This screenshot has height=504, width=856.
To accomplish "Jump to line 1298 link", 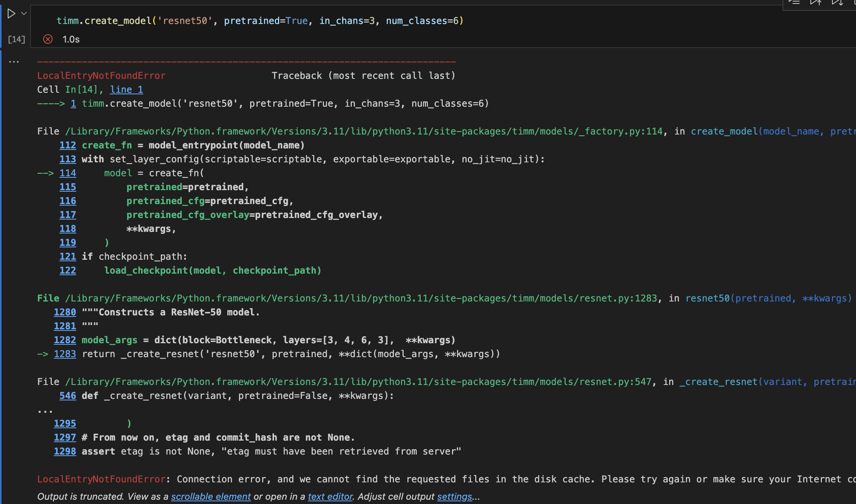I will pos(65,451).
